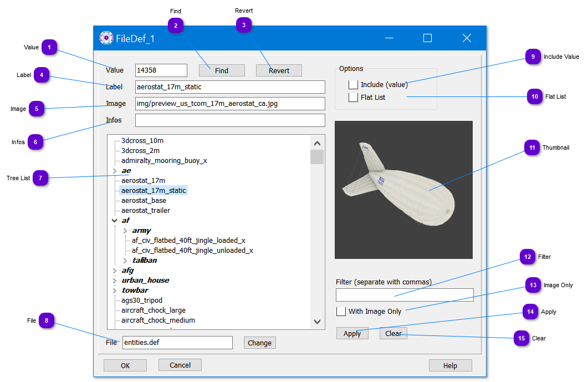
Task: Enable the Include (value) checkbox
Action: click(x=353, y=85)
